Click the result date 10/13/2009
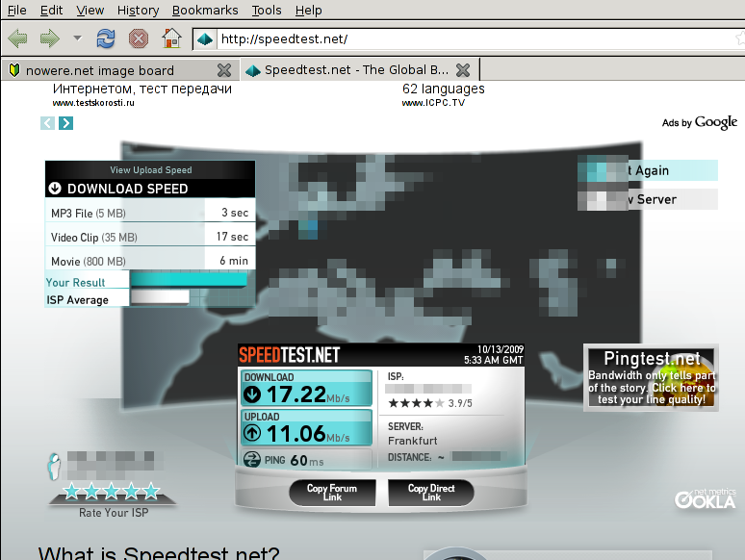This screenshot has width=745, height=560. (501, 349)
